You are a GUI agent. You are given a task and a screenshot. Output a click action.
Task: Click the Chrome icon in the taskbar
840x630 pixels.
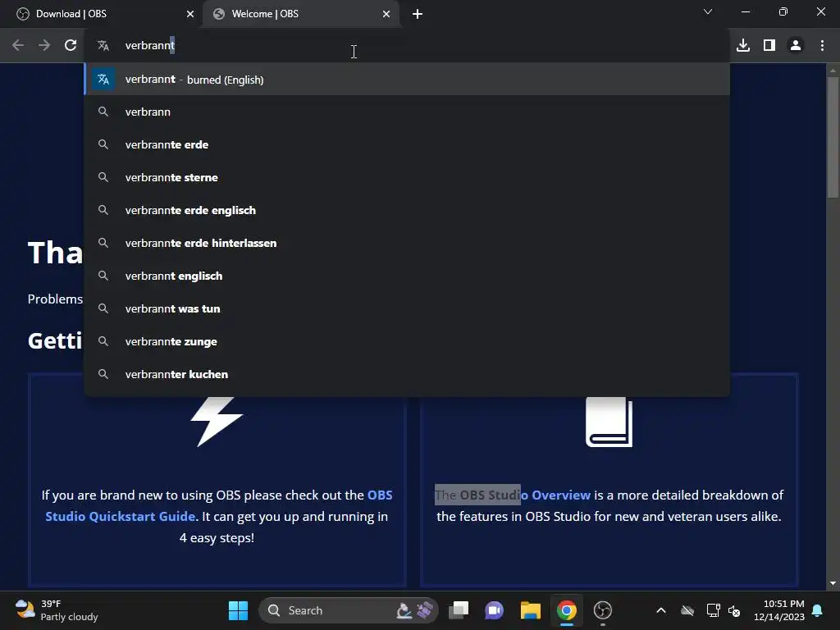[566, 610]
